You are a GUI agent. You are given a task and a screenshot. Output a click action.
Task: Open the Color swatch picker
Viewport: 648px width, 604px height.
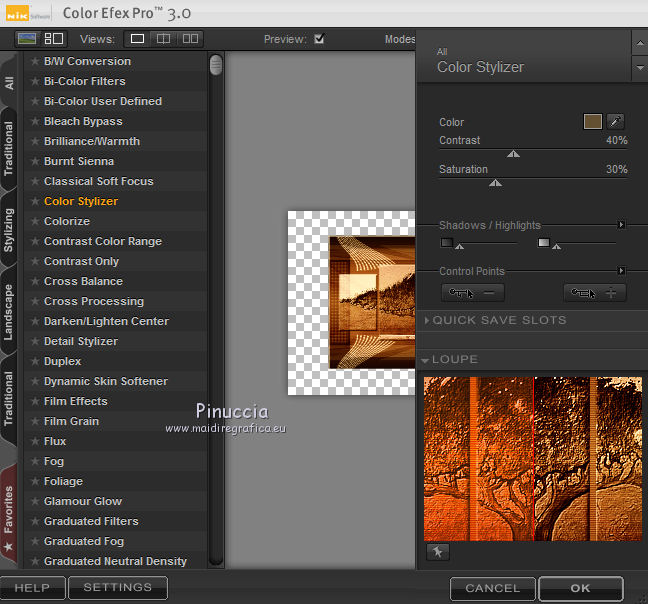pos(593,122)
